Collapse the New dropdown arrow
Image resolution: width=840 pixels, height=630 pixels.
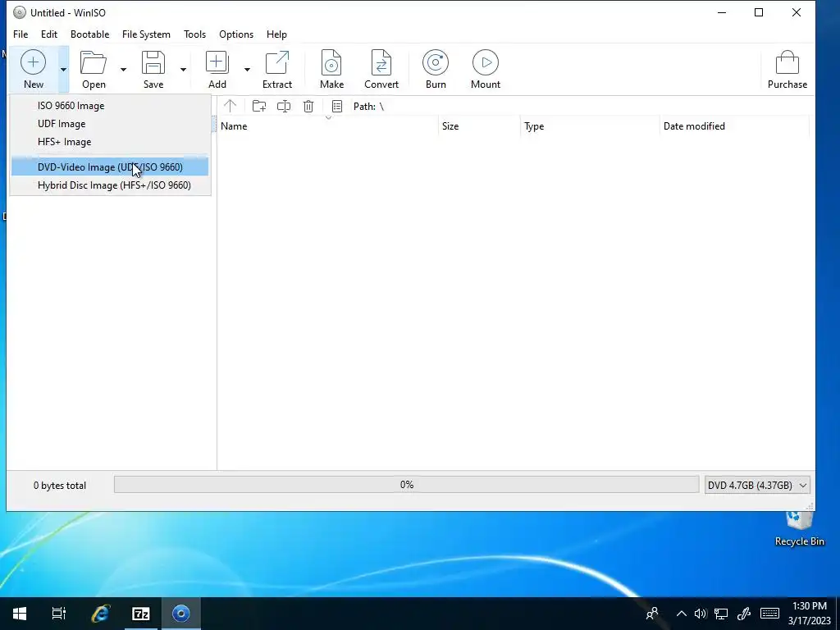pos(63,69)
